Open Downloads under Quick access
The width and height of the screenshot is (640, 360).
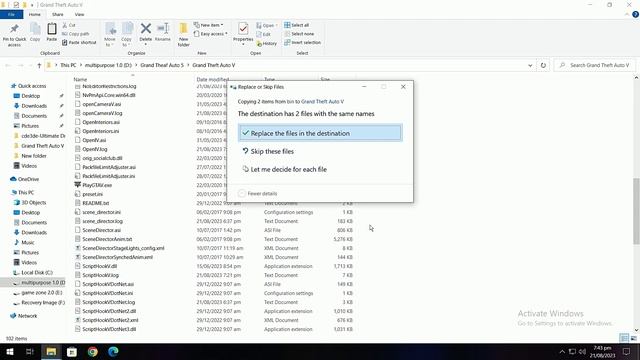tap(34, 106)
